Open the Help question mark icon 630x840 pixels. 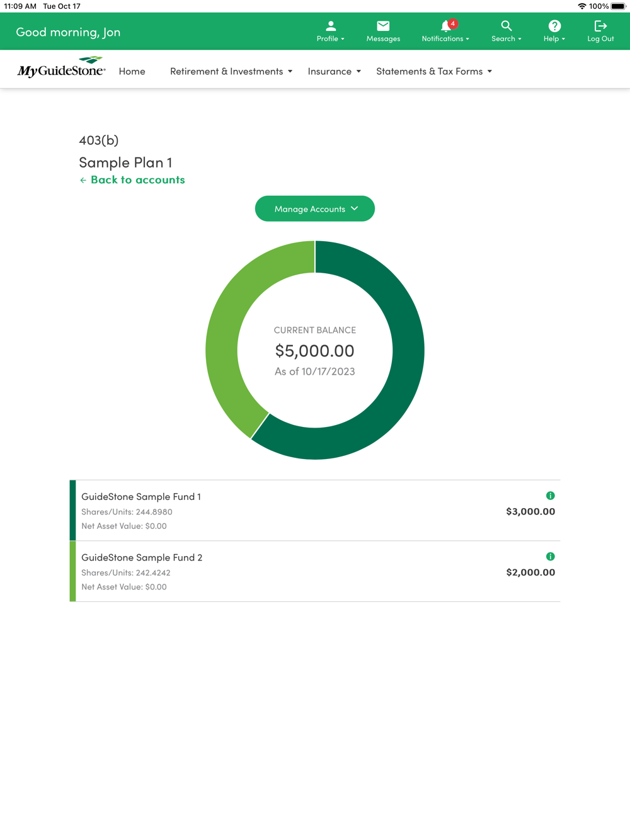click(x=554, y=26)
